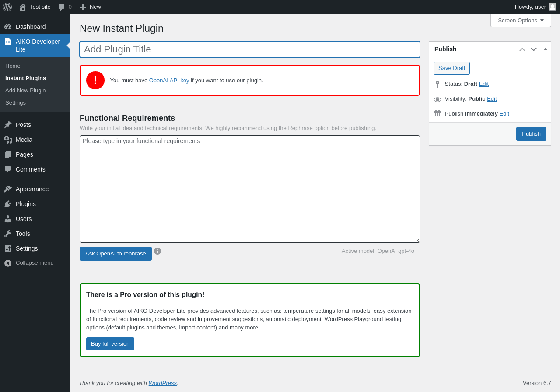Click the Tools wrench icon
This screenshot has height=392, width=560.
8,234
